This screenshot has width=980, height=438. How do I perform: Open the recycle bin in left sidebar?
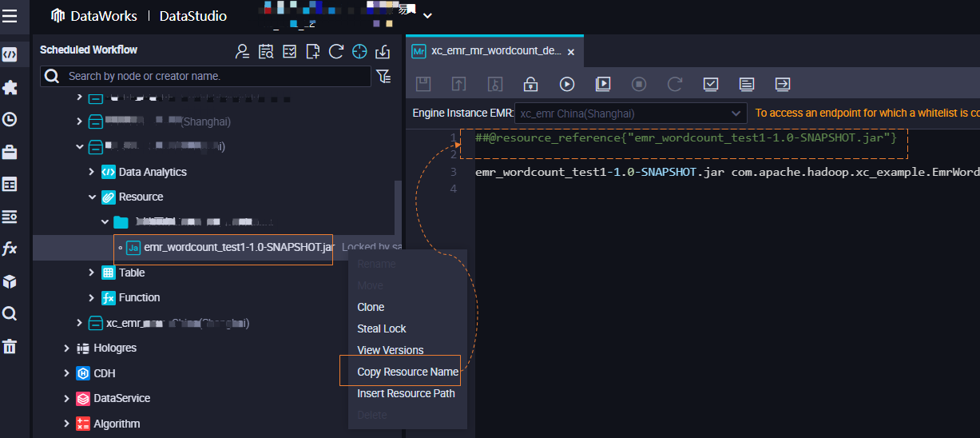tap(10, 346)
